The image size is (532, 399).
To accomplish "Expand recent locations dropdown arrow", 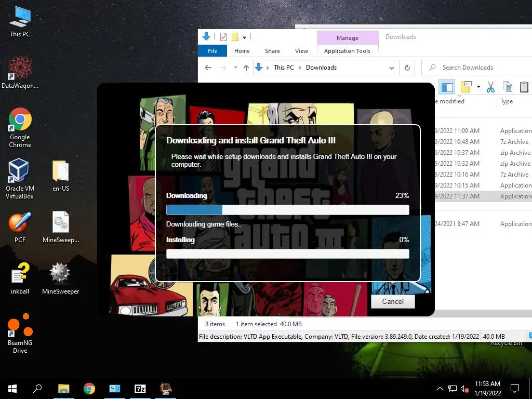I will [235, 68].
